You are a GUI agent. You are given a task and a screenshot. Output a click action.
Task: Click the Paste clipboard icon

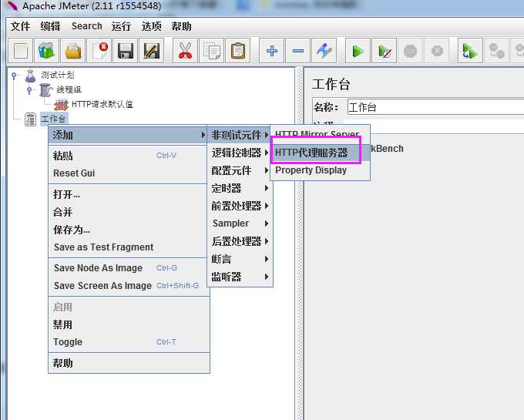[237, 51]
